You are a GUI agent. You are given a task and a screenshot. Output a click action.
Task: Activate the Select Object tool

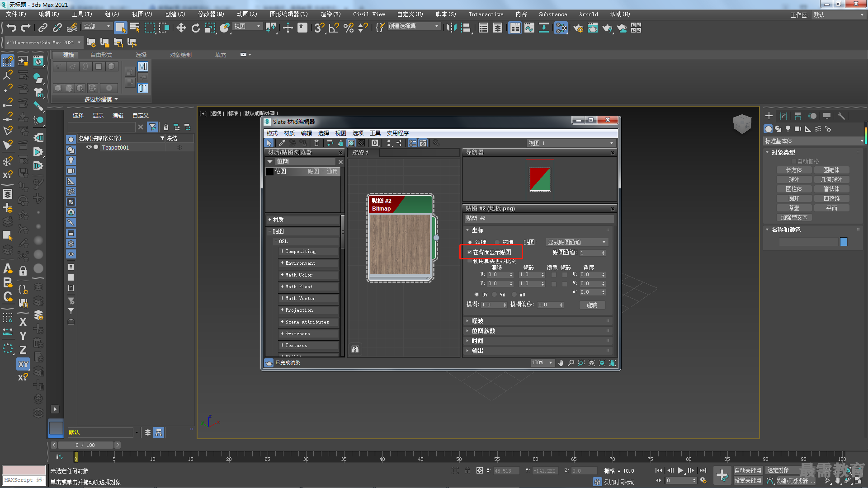(120, 28)
